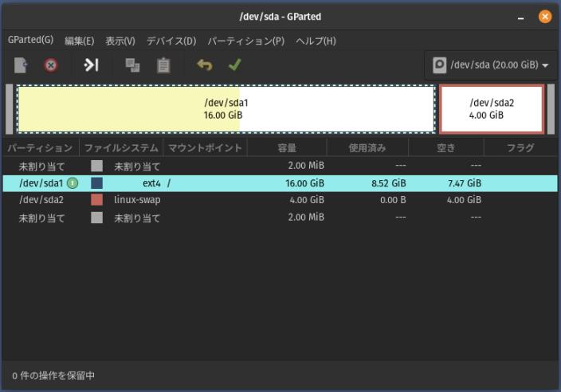Click the red linux-swap color swatch
The width and height of the screenshot is (561, 392).
click(96, 199)
